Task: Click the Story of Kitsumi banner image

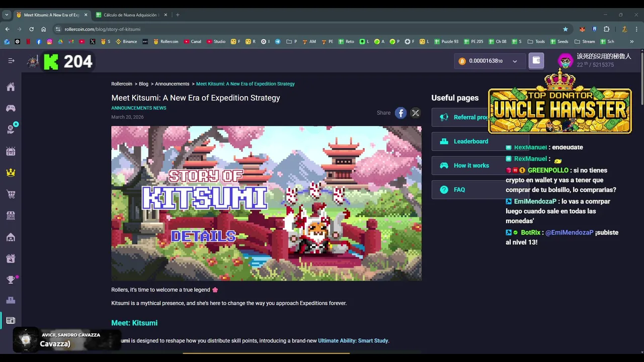Action: tap(266, 203)
